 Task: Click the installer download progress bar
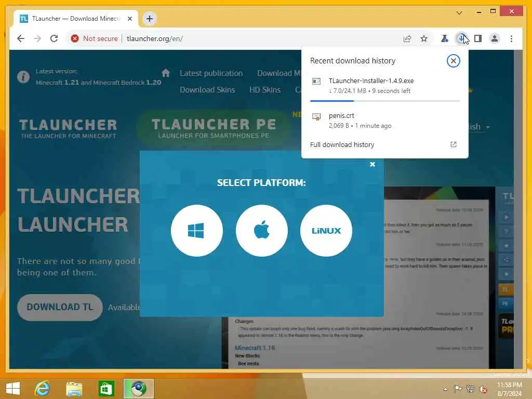(x=385, y=101)
